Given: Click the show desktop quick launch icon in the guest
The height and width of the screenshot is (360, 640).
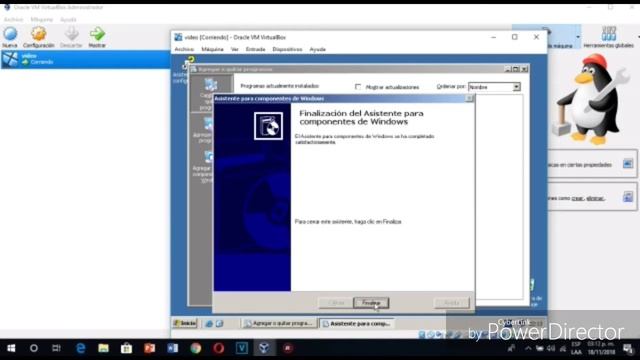Looking at the screenshot, I should tap(220, 323).
